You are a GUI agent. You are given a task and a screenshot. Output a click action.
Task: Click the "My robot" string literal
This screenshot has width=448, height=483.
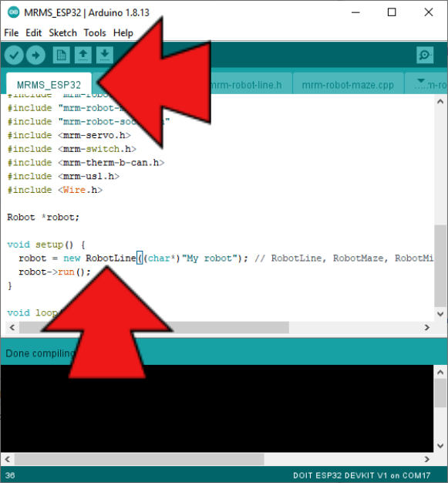pos(210,258)
